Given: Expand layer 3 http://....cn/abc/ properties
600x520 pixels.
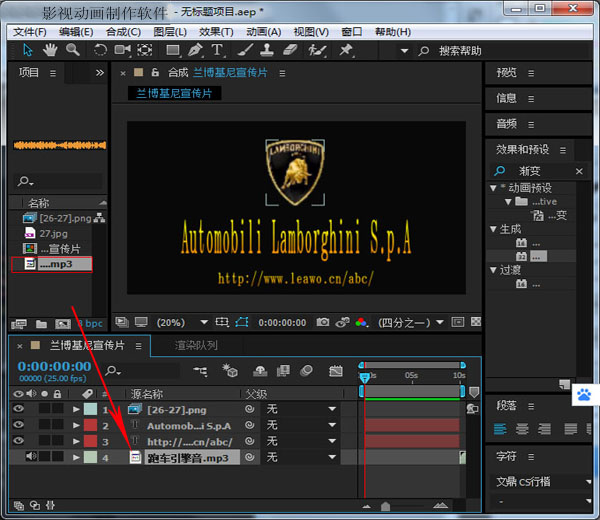Looking at the screenshot, I should [x=76, y=442].
